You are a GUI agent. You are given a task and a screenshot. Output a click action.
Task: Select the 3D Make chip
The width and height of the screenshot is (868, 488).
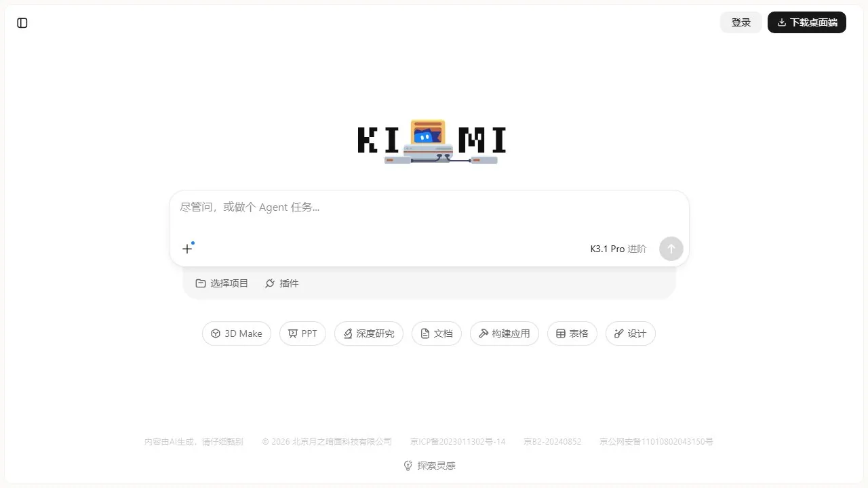[237, 333]
